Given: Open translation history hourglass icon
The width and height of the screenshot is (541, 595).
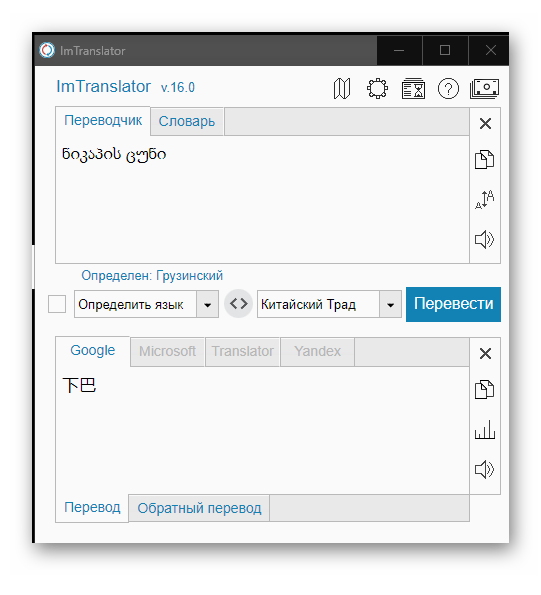Looking at the screenshot, I should point(413,88).
